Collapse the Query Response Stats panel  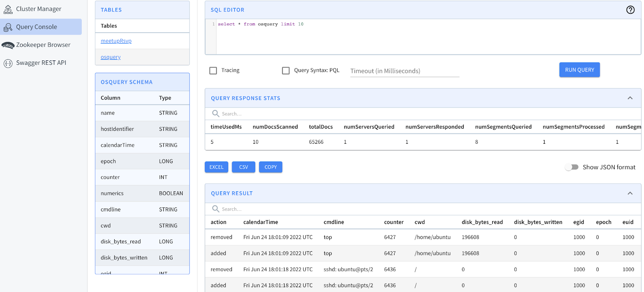630,98
